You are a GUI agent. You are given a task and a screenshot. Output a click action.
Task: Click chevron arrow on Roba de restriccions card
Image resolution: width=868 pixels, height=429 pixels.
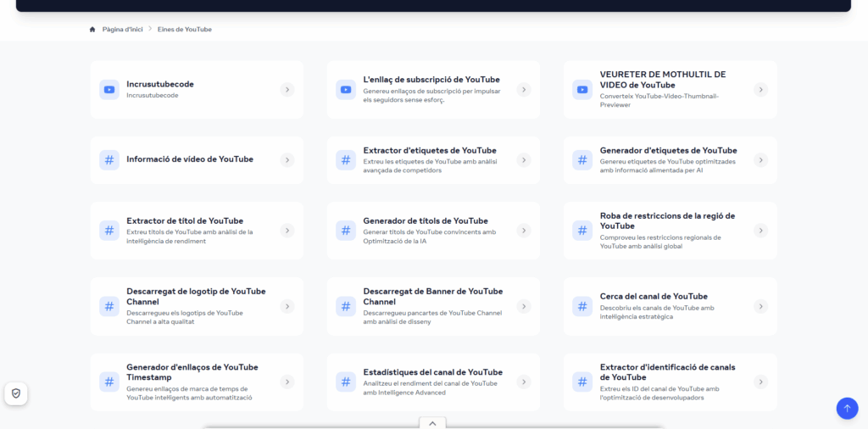click(x=760, y=231)
